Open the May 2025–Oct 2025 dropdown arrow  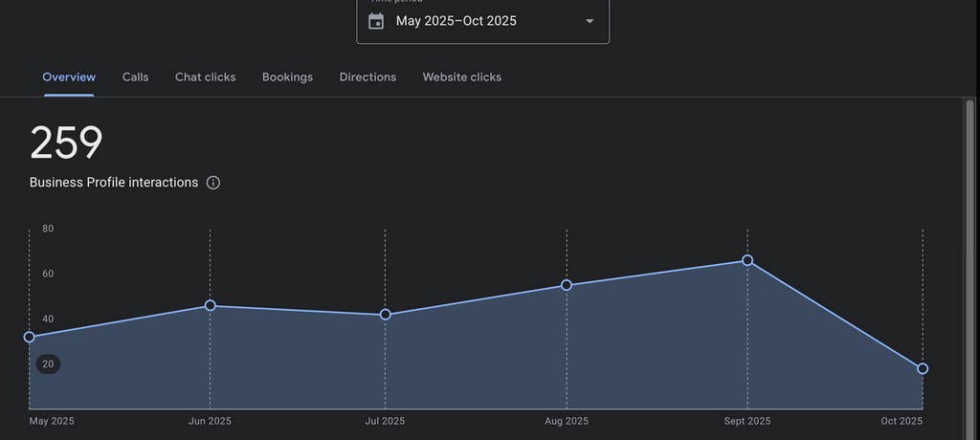(590, 21)
